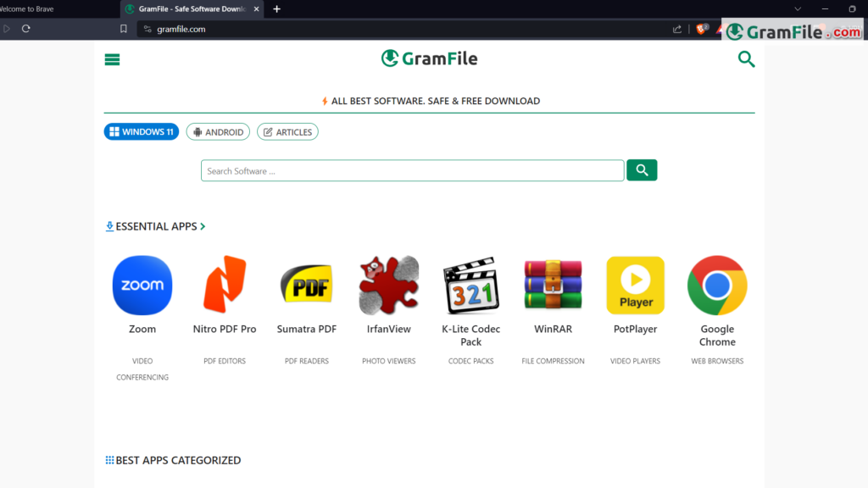868x488 pixels.
Task: Click the IrfanView app icon
Action: click(x=389, y=286)
